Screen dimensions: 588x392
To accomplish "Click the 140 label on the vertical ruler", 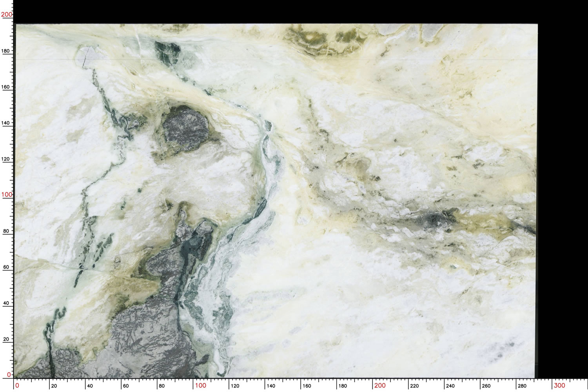I will [5, 123].
